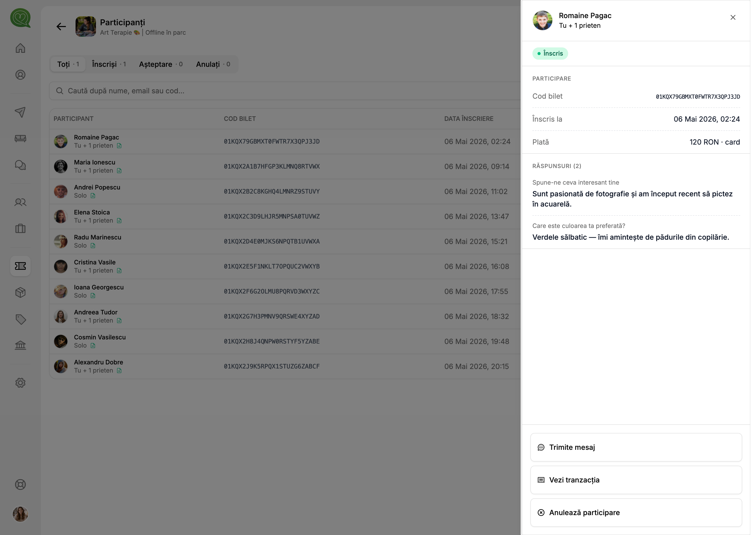The width and height of the screenshot is (756, 535).
Task: Select the Maria Ionescu participant row
Action: point(285,167)
